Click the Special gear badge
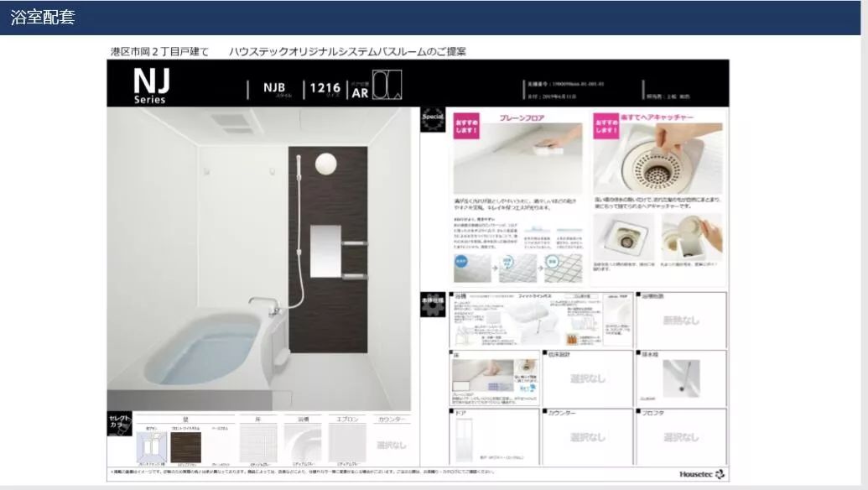Viewport: 868px width, 490px height. (x=433, y=120)
